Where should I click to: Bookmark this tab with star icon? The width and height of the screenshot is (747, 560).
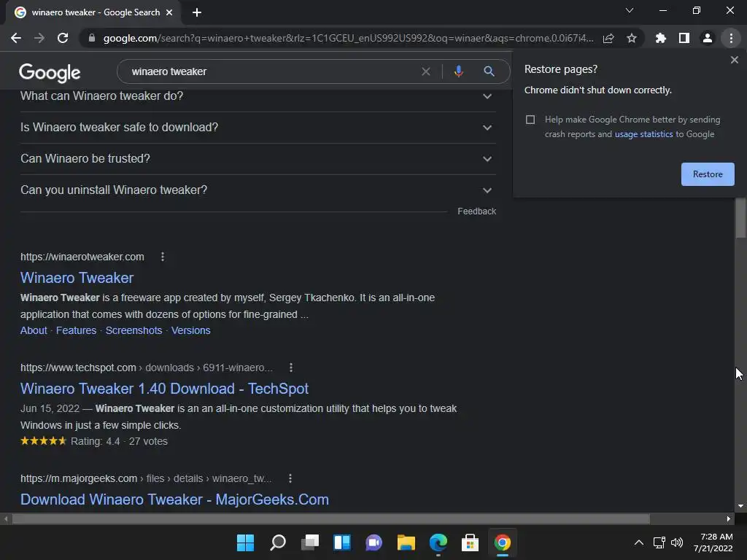[x=632, y=38]
